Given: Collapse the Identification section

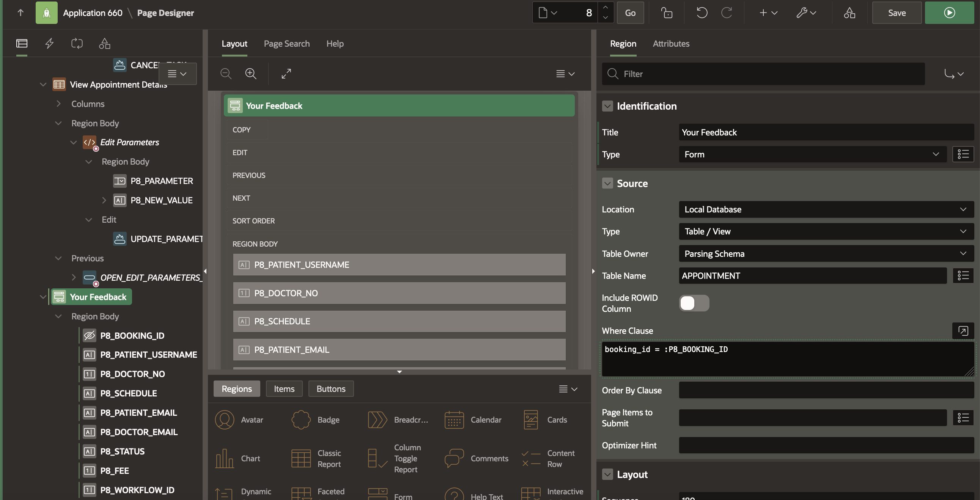Looking at the screenshot, I should [x=607, y=106].
